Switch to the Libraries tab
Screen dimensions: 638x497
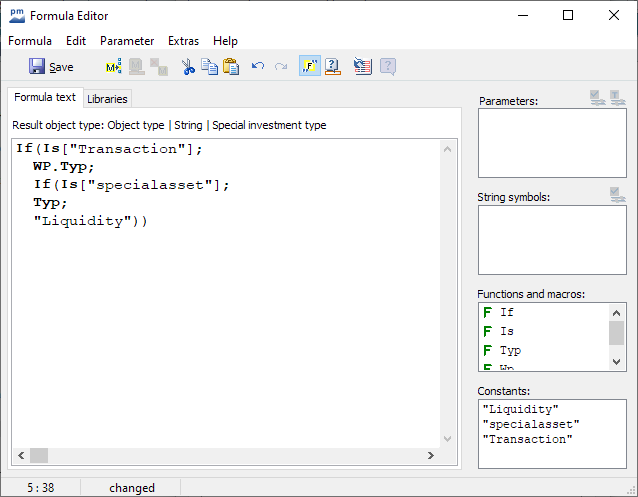tap(107, 99)
